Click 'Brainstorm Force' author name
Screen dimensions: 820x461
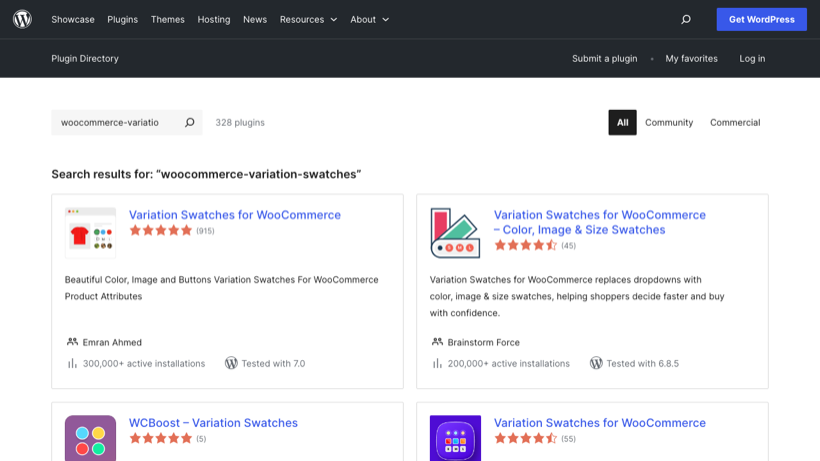click(484, 342)
